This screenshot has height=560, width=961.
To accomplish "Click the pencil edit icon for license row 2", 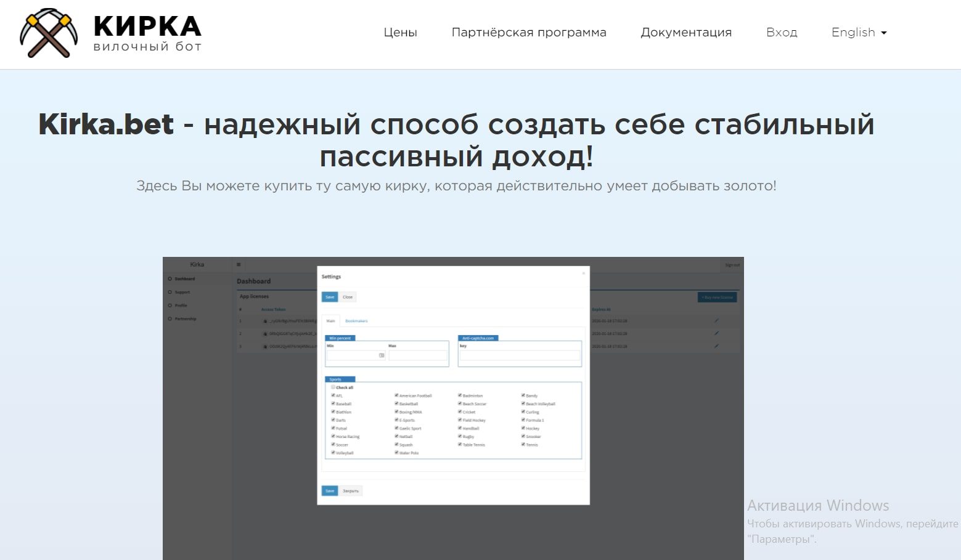I will tap(716, 333).
